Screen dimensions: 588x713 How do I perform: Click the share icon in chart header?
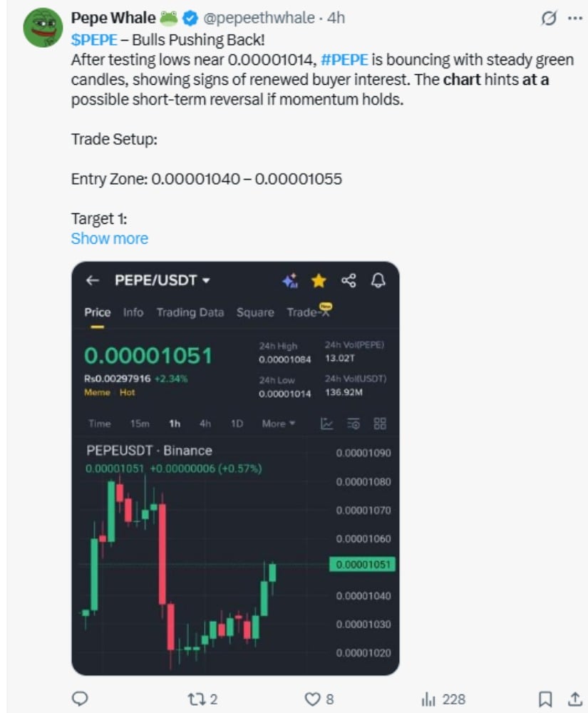[349, 280]
